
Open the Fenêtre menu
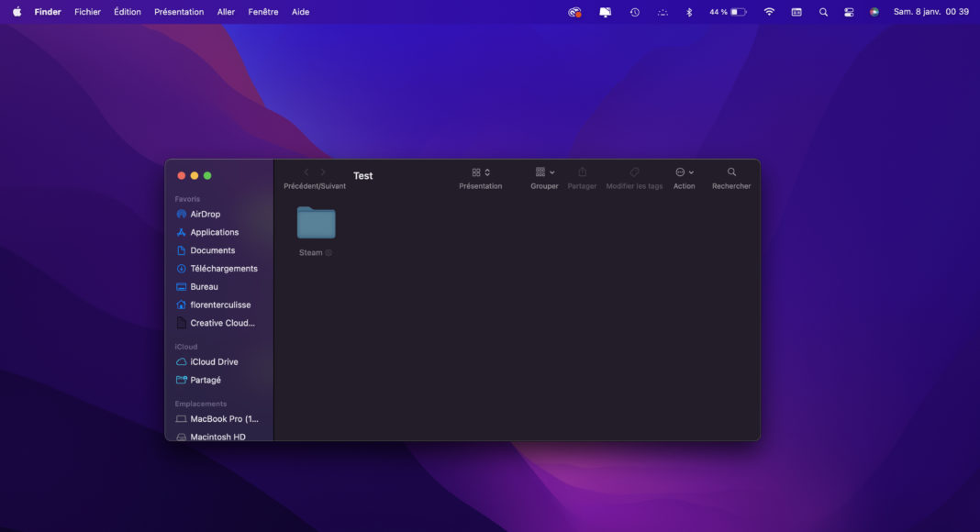tap(263, 12)
